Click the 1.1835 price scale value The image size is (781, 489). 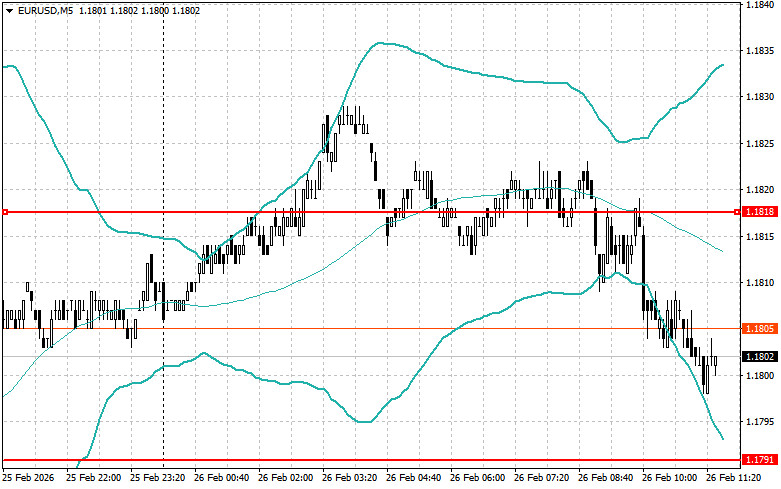click(760, 51)
